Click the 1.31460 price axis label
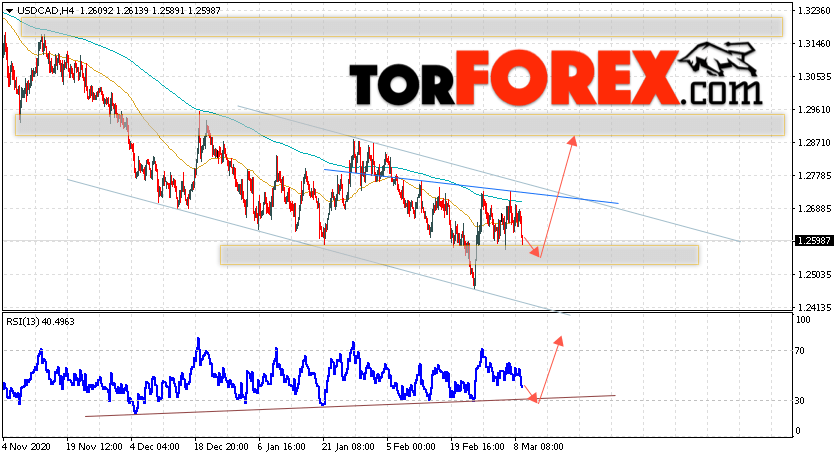Image resolution: width=838 pixels, height=458 pixels. (814, 44)
